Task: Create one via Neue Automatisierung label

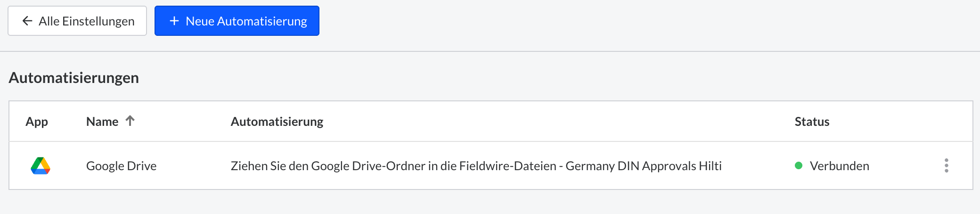Action: click(x=246, y=21)
